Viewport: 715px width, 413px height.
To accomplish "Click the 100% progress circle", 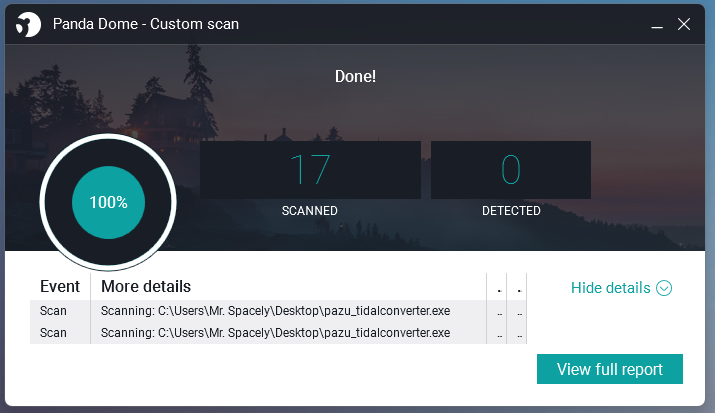I will (109, 202).
